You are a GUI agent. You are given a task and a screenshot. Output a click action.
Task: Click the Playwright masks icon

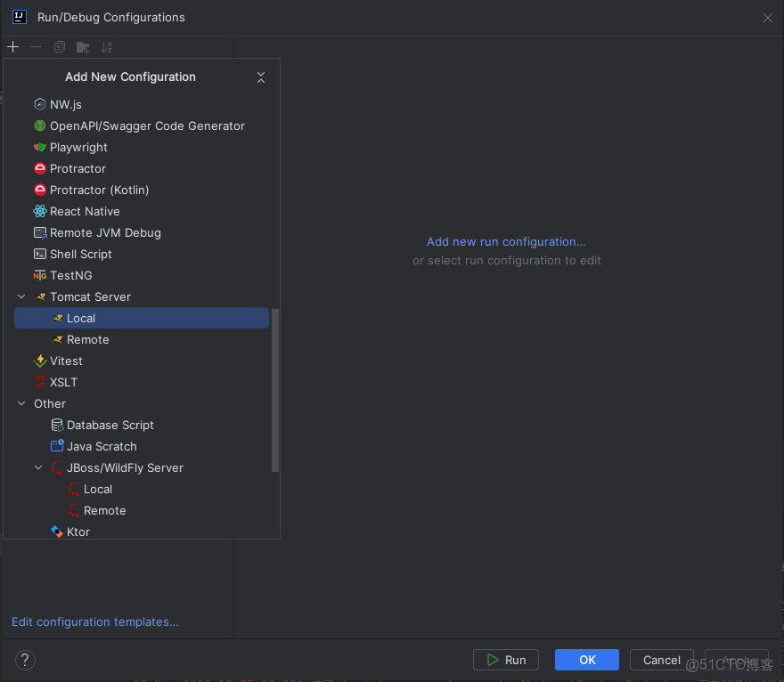pos(40,148)
